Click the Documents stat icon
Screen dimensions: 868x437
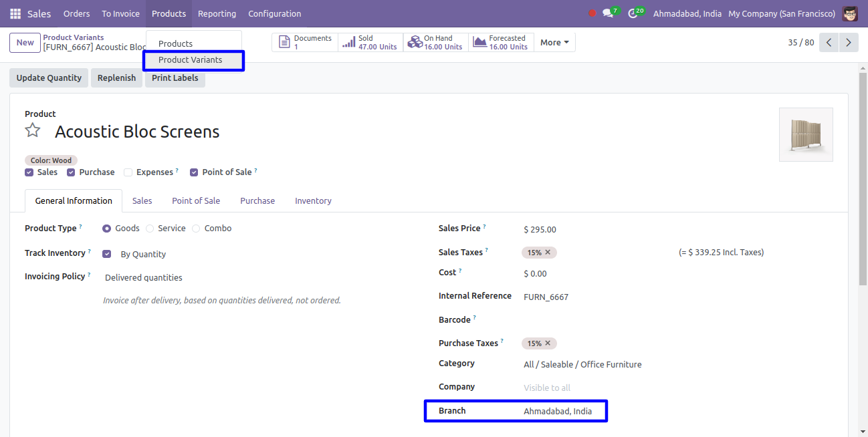pos(284,43)
